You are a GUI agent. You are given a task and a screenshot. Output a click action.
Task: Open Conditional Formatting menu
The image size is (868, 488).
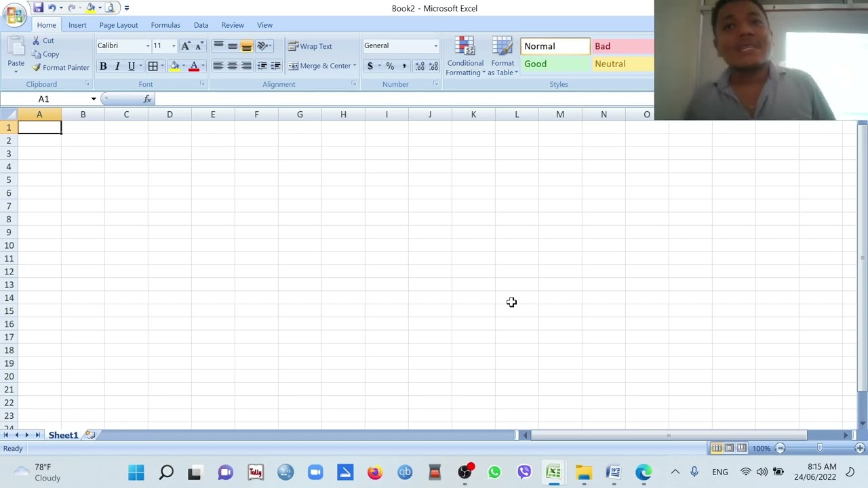(465, 56)
